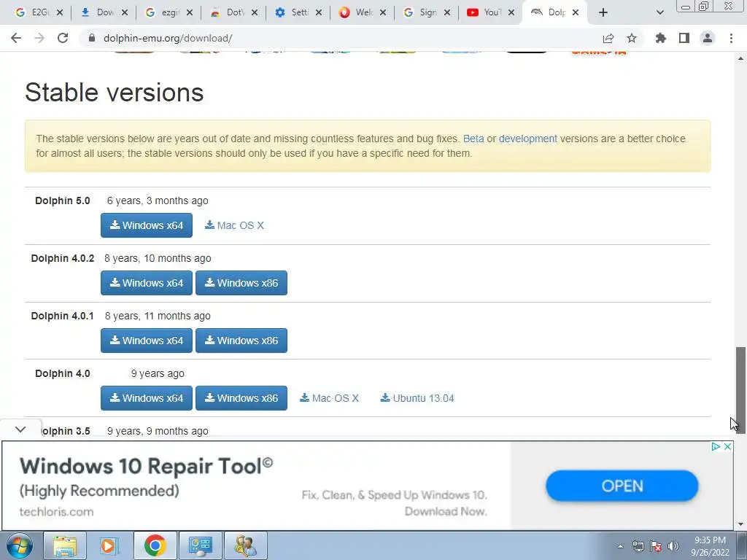Close the Settings tab
747x560 pixels.
click(x=319, y=12)
